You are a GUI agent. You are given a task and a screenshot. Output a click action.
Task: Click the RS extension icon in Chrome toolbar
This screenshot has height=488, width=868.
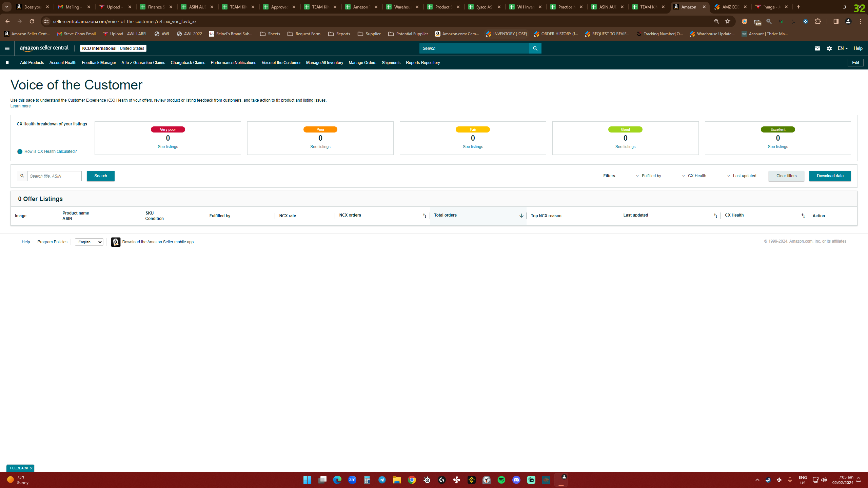point(781,21)
